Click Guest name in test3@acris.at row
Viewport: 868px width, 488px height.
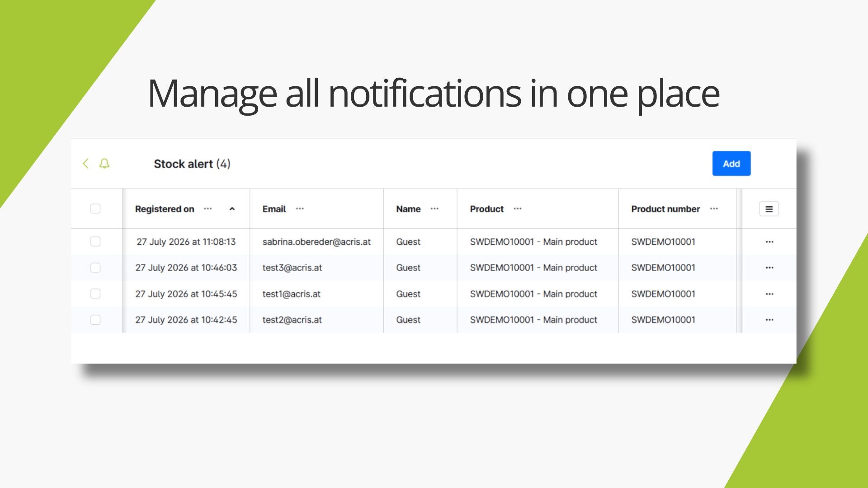pos(408,268)
